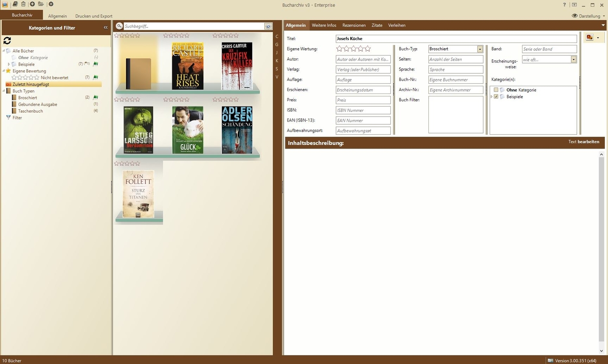This screenshot has height=364, width=608.
Task: Click the round plus add icon
Action: 32,4
